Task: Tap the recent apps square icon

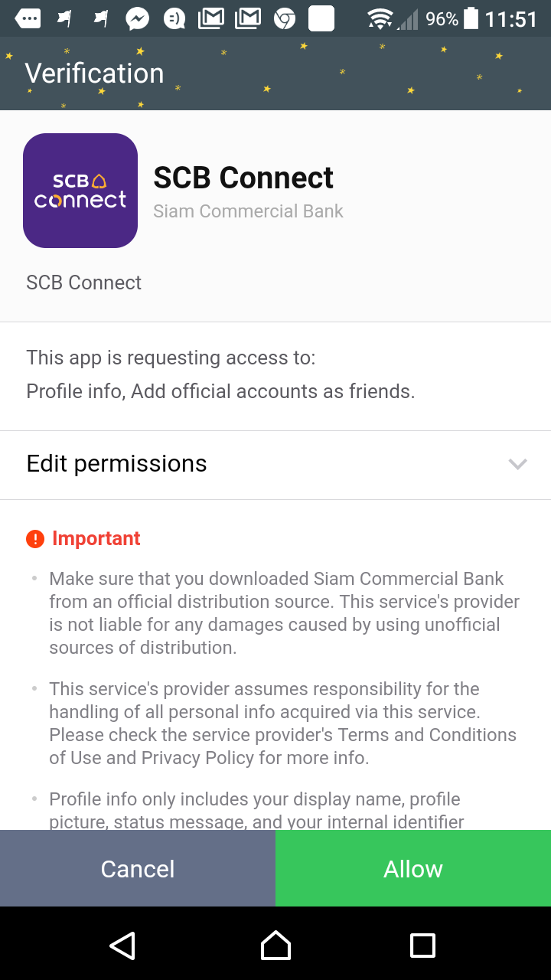Action: point(422,946)
